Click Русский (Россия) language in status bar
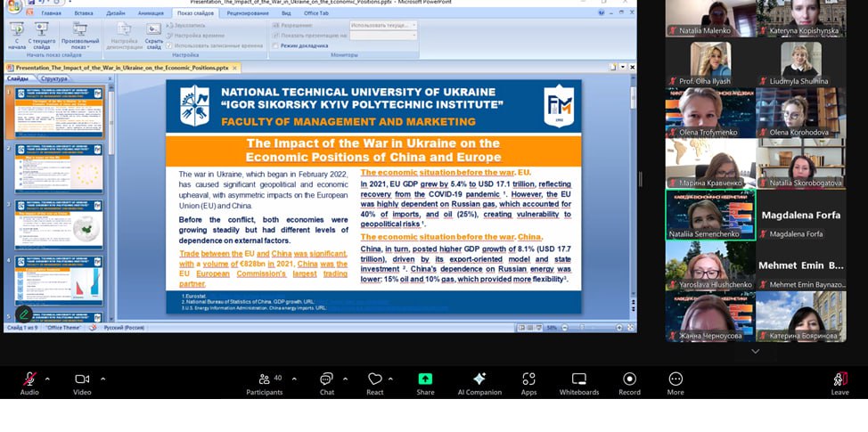 [124, 328]
